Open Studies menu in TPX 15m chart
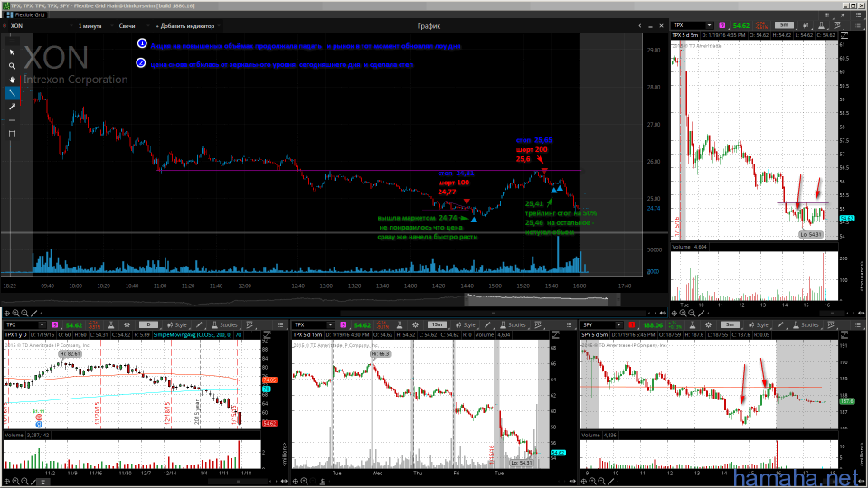The width and height of the screenshot is (868, 488). pos(513,324)
